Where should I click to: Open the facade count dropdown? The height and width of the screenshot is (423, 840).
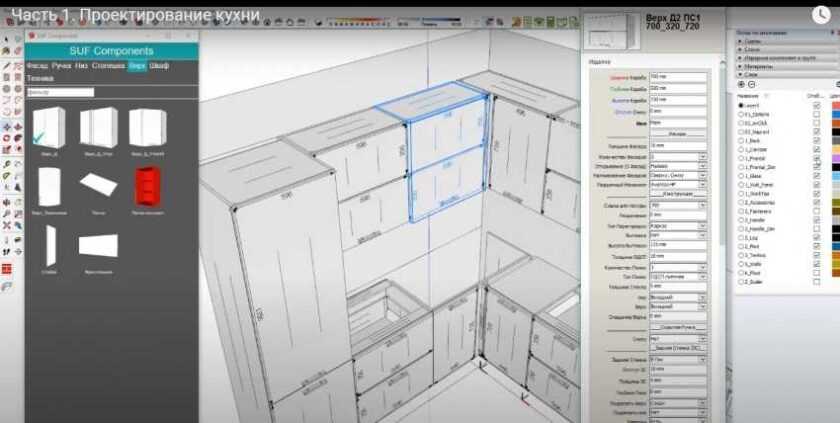(x=679, y=157)
